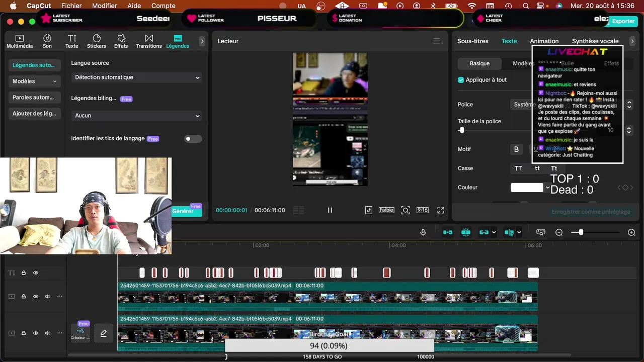Pause playback in the Lecteur
Screen dimensions: 644x362
pyautogui.click(x=330, y=210)
